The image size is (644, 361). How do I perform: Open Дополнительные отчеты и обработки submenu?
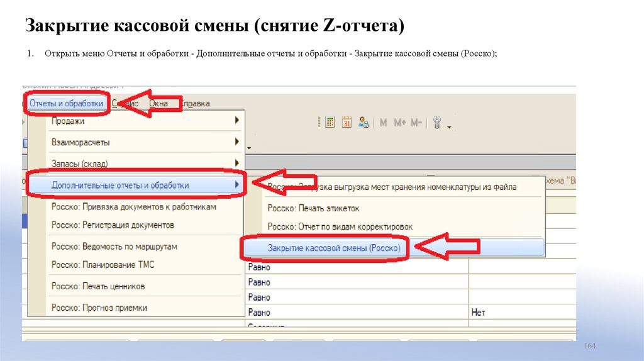pyautogui.click(x=136, y=186)
